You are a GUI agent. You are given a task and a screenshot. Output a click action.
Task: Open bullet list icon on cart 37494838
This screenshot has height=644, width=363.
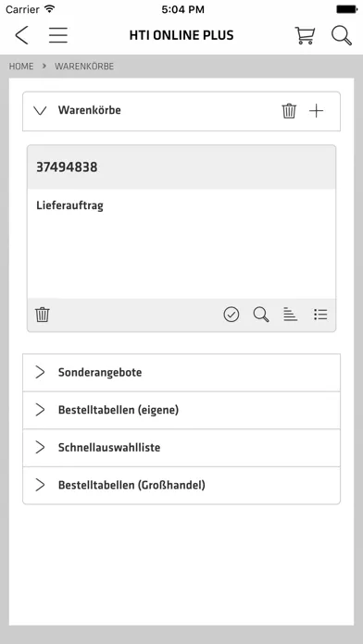pos(320,315)
